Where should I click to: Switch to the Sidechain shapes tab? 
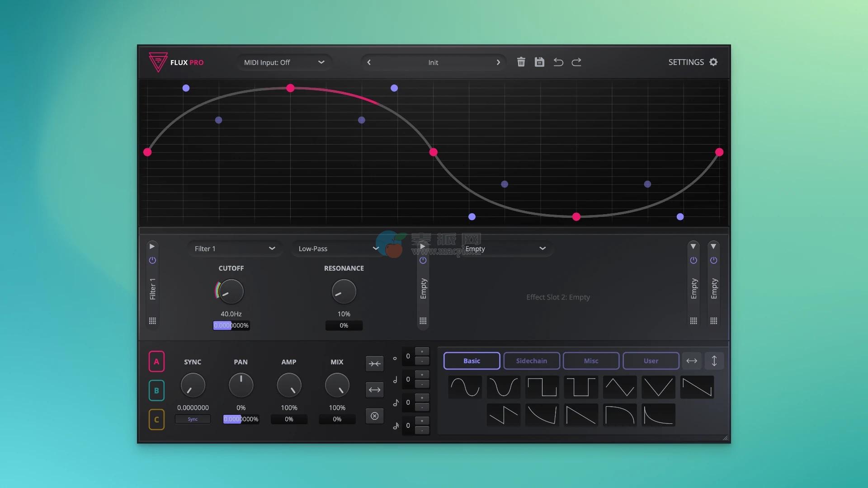click(531, 361)
